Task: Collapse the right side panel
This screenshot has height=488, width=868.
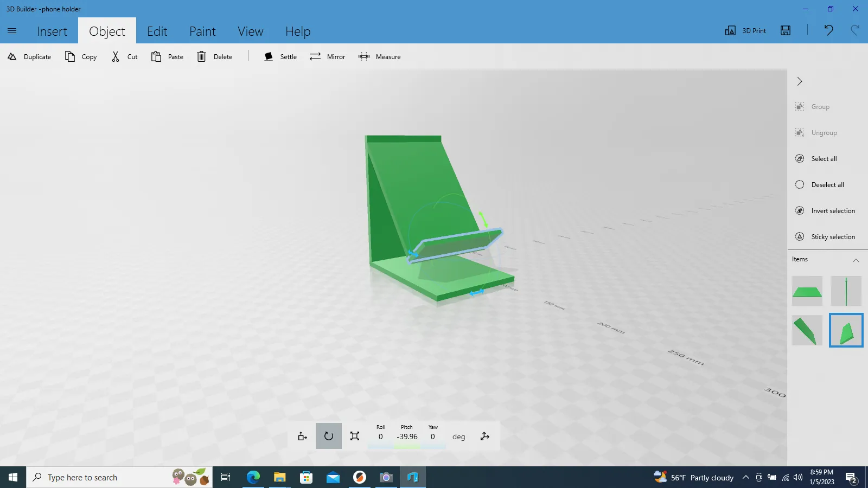Action: pyautogui.click(x=800, y=81)
